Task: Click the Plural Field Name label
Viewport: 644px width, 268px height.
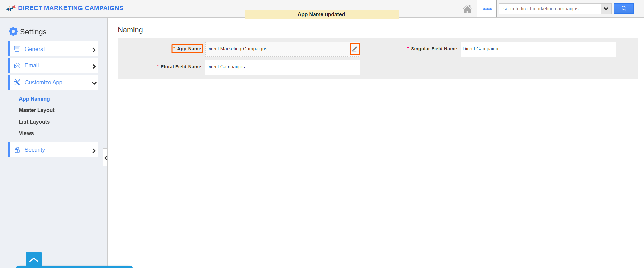Action: [x=181, y=67]
